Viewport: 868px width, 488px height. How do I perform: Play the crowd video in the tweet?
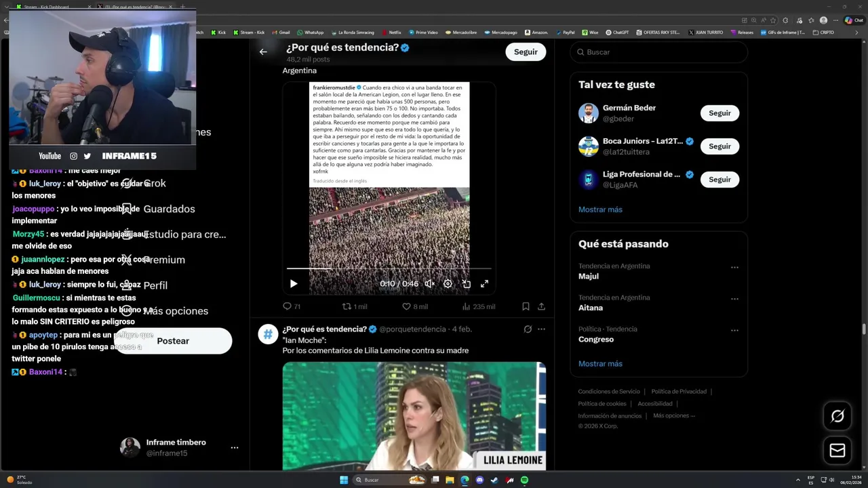pos(294,284)
